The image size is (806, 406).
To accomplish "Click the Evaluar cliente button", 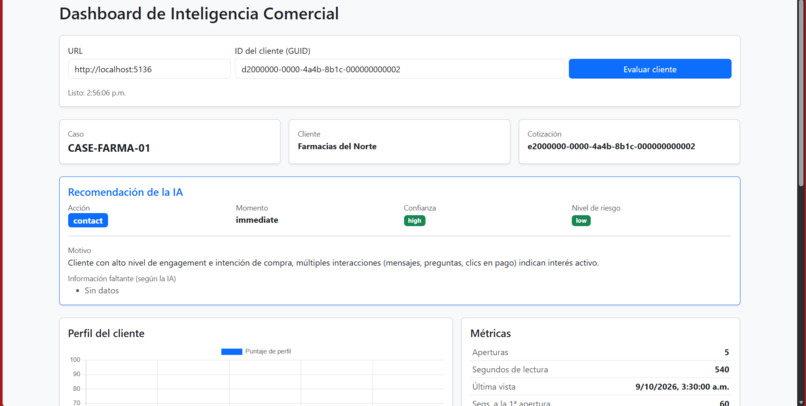I will pyautogui.click(x=650, y=69).
